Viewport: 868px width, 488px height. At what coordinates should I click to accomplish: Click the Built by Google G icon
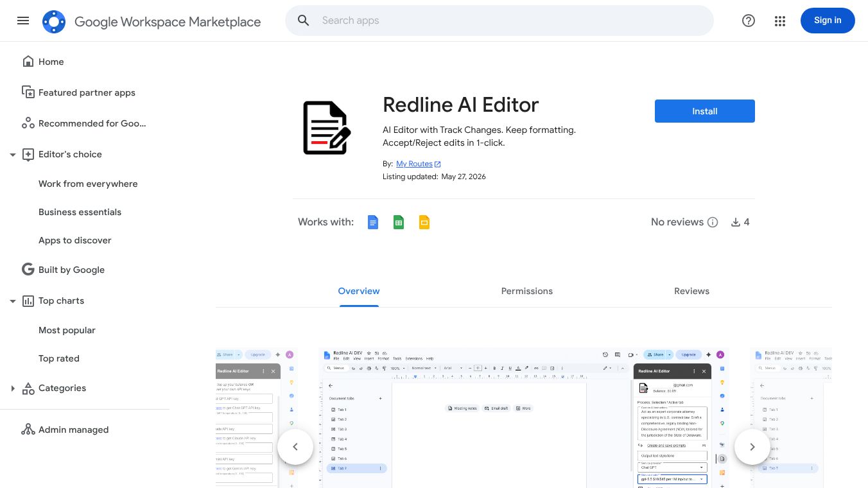point(28,270)
